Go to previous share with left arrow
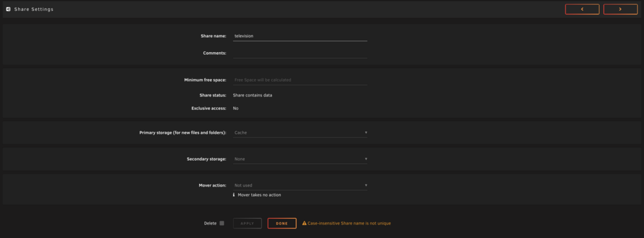Viewport: 644px width, 238px height. [582, 9]
